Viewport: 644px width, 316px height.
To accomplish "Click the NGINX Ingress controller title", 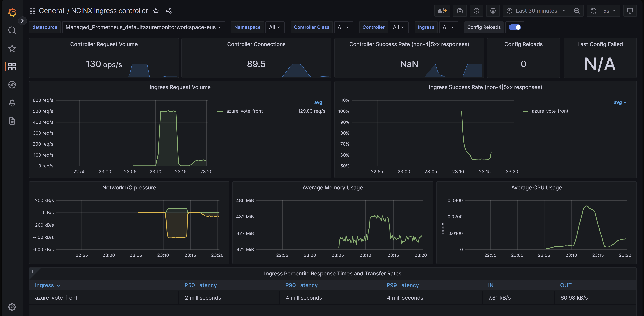I will coord(109,10).
